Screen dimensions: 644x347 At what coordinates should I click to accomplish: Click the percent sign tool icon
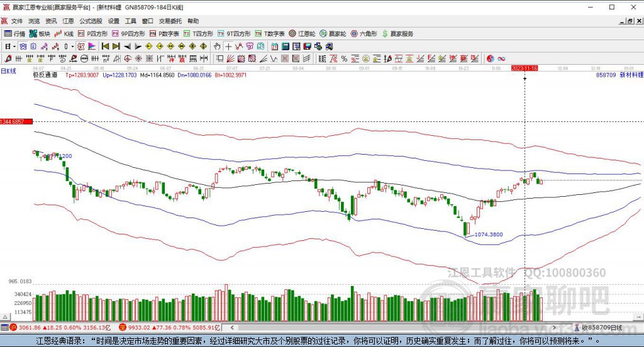344,58
